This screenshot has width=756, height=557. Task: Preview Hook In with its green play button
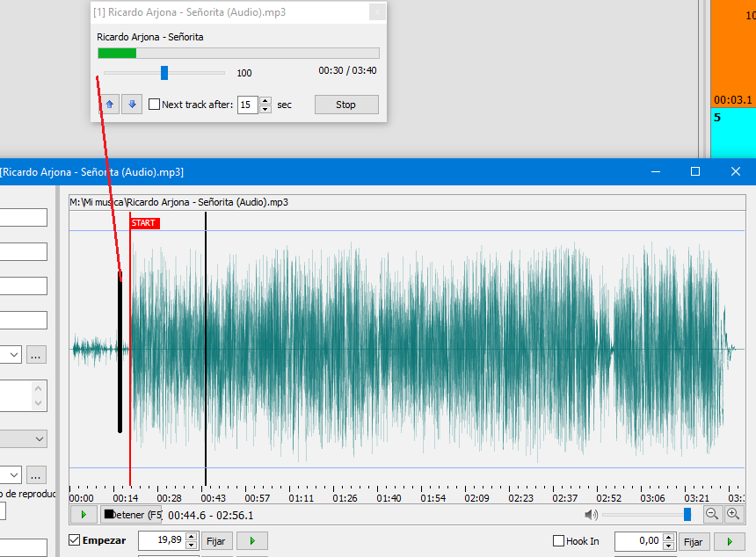(729, 542)
